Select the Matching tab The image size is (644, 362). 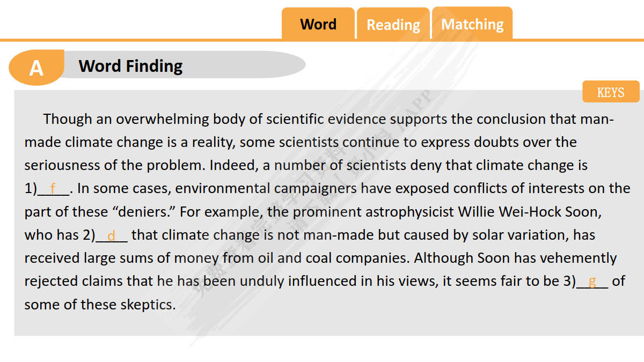(x=472, y=25)
